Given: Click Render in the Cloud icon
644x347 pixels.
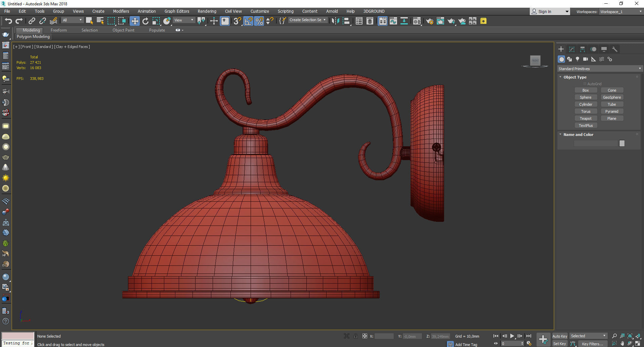Looking at the screenshot, I should 462,21.
